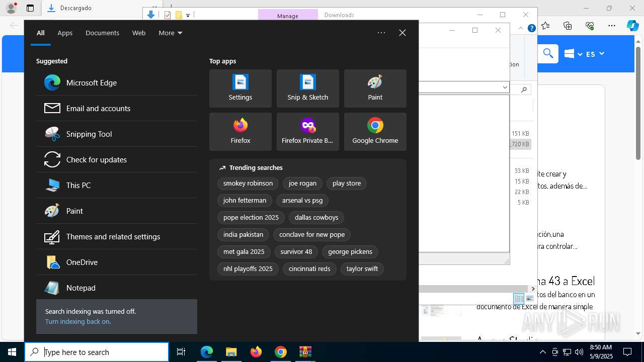Open the clock and date display
Viewport: 644px width, 362px height.
[600, 352]
